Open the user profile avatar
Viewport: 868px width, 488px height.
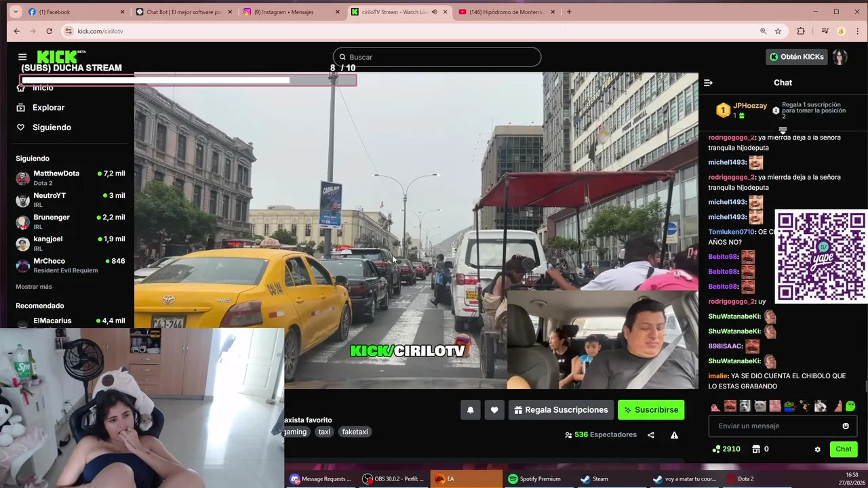840,57
